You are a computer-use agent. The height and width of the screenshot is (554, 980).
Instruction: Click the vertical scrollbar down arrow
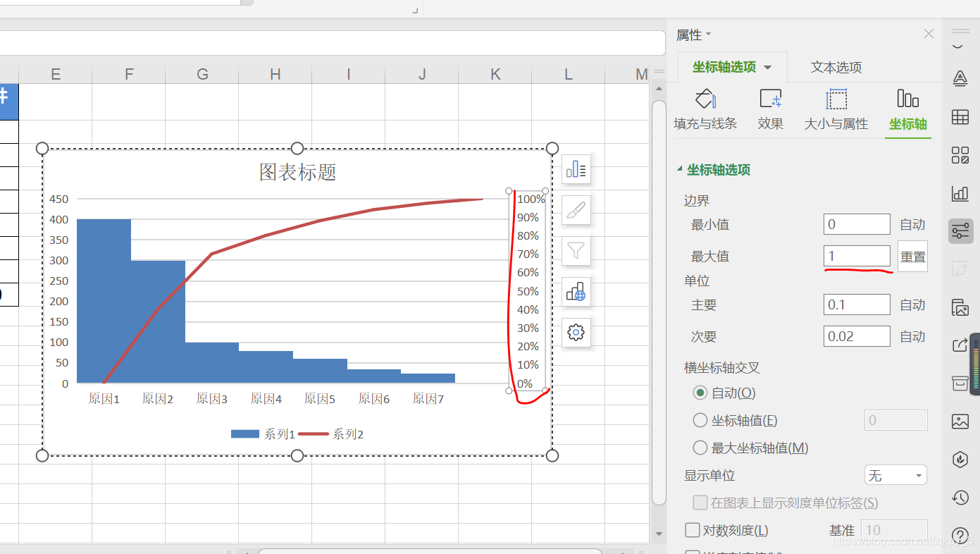(x=659, y=534)
